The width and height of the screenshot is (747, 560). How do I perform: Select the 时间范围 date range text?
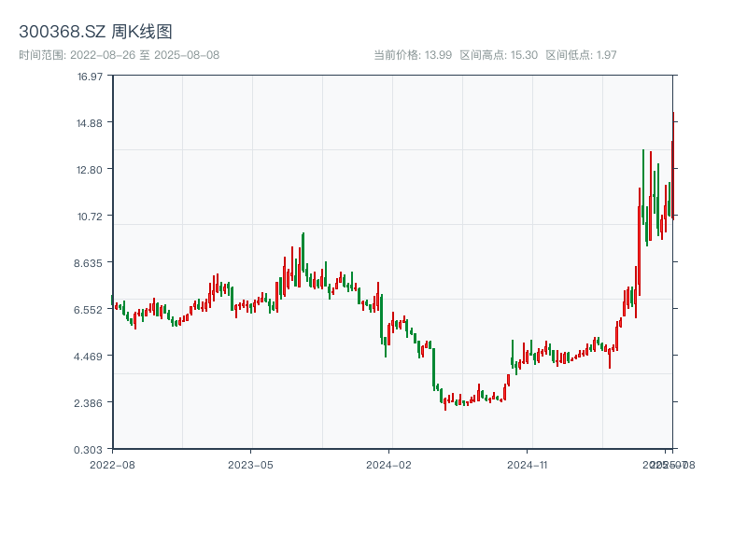click(x=120, y=55)
